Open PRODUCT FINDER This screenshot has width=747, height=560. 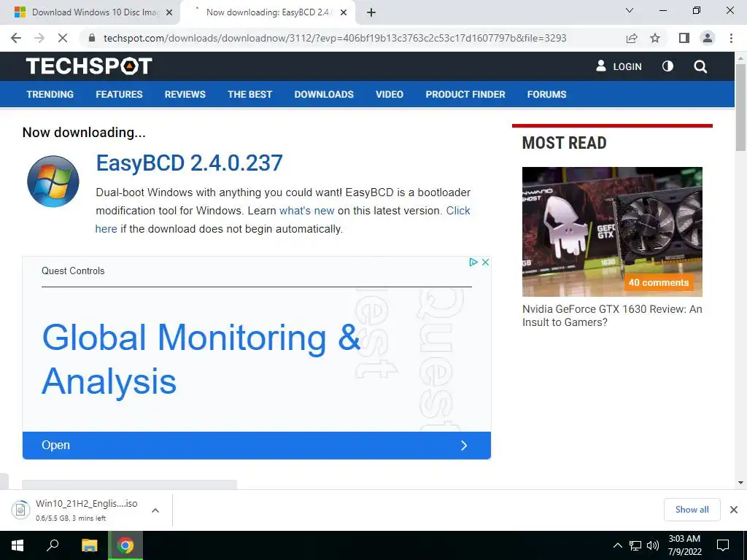coord(465,94)
